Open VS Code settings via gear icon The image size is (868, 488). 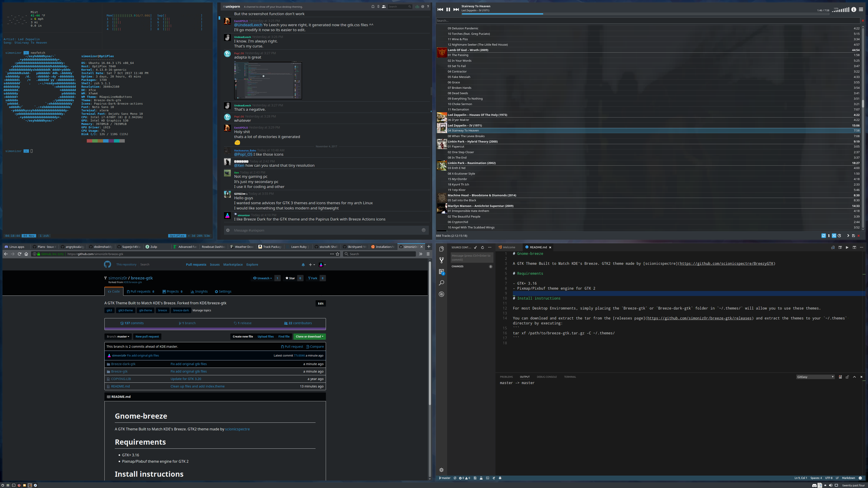pyautogui.click(x=441, y=470)
